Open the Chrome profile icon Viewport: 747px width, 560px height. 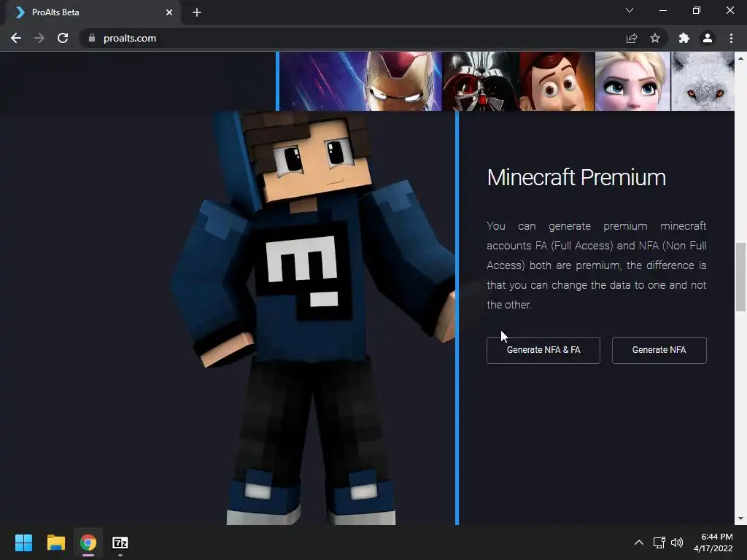tap(708, 38)
